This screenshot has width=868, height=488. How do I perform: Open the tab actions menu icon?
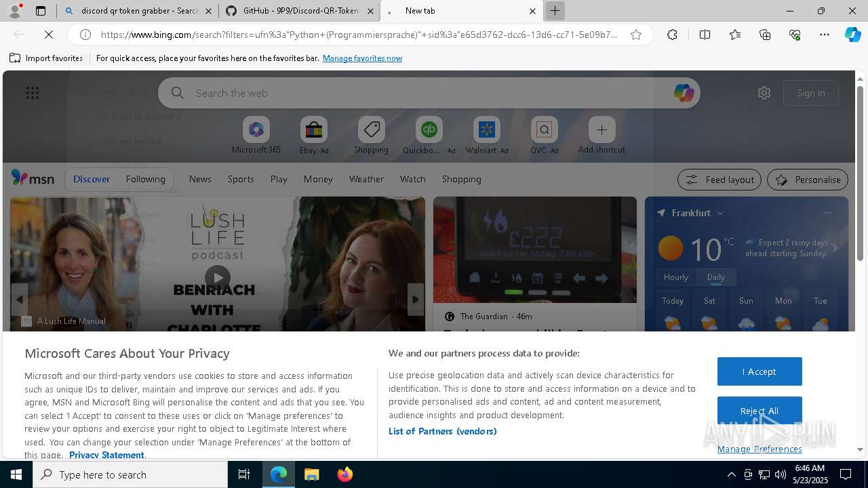click(41, 11)
